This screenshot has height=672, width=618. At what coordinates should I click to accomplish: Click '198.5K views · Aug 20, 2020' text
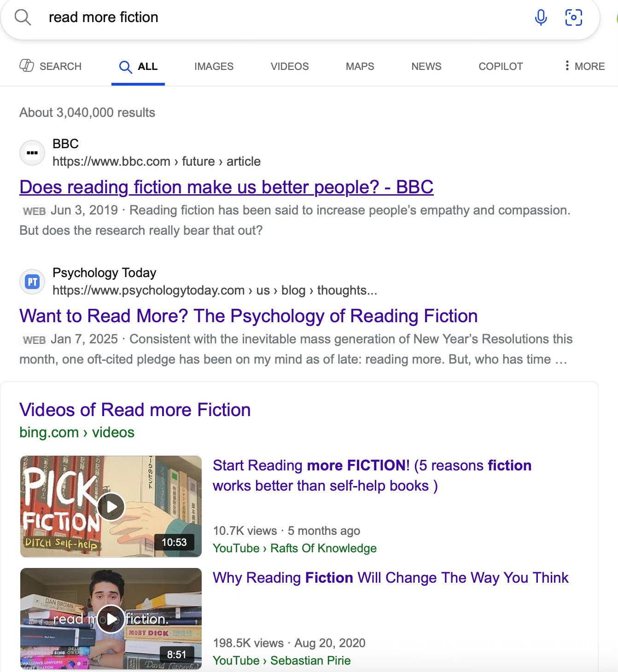(x=289, y=643)
